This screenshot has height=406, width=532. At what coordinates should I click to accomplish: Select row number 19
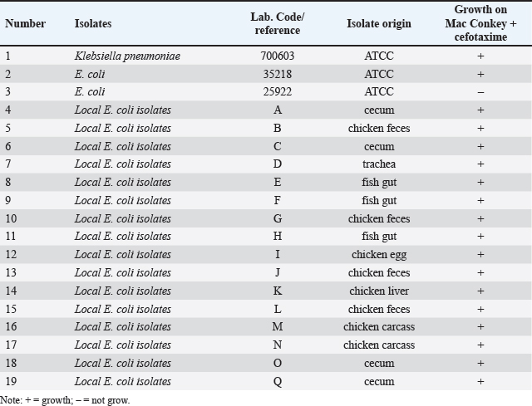tap(11, 381)
